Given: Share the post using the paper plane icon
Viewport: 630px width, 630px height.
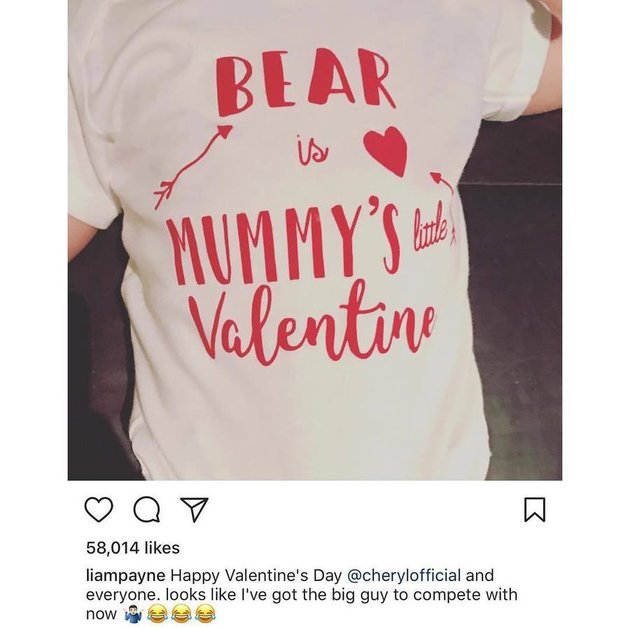Looking at the screenshot, I should coord(194,509).
